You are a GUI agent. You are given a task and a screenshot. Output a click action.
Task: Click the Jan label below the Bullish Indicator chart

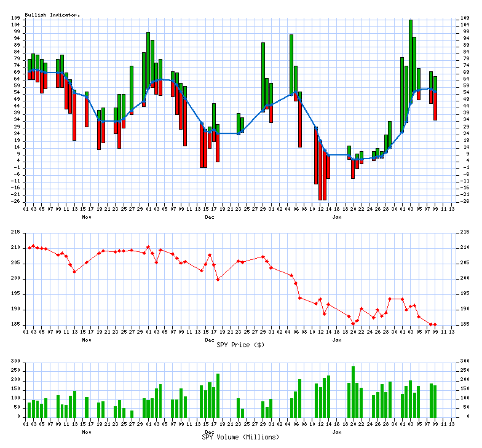pyautogui.click(x=337, y=218)
